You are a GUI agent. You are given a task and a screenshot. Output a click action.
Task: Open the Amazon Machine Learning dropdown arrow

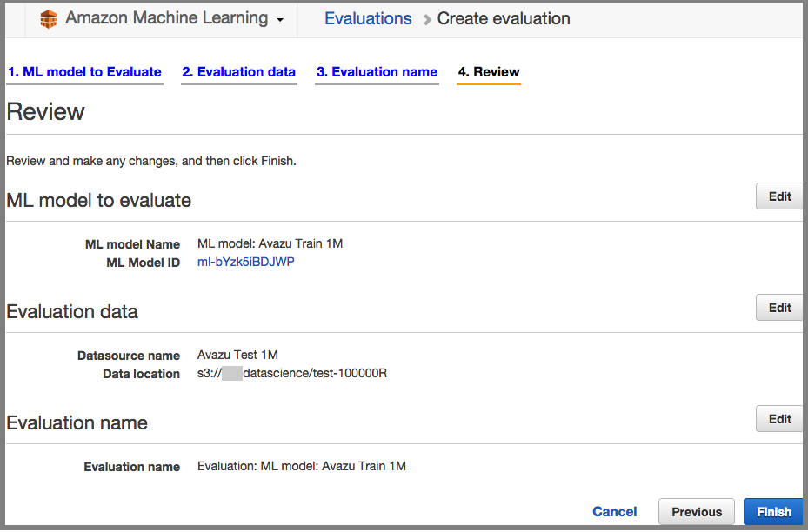click(280, 20)
